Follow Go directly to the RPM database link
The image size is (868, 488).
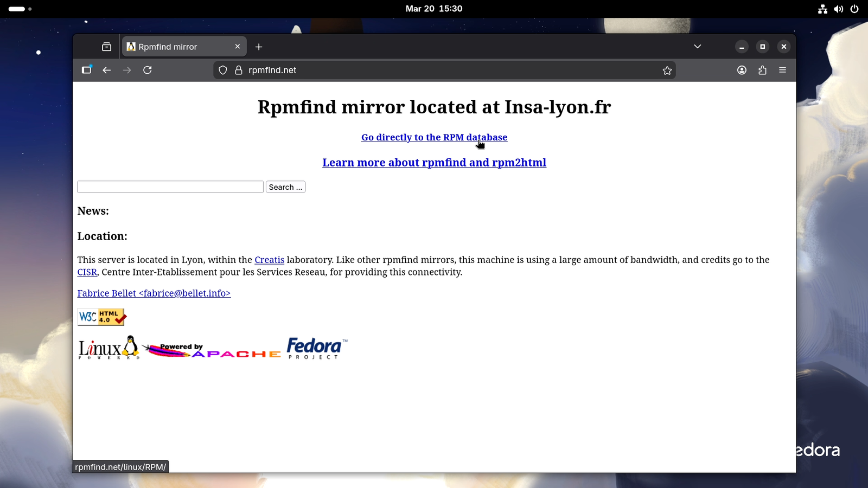pyautogui.click(x=435, y=137)
